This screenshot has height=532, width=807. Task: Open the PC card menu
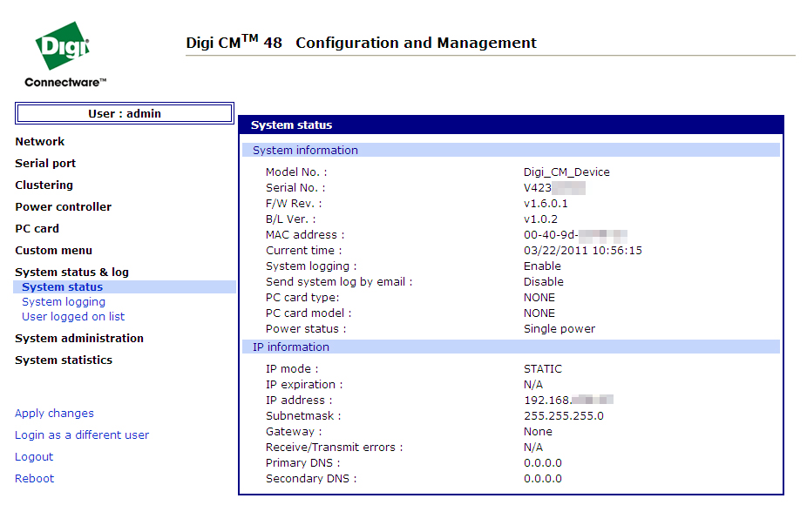pyautogui.click(x=37, y=229)
